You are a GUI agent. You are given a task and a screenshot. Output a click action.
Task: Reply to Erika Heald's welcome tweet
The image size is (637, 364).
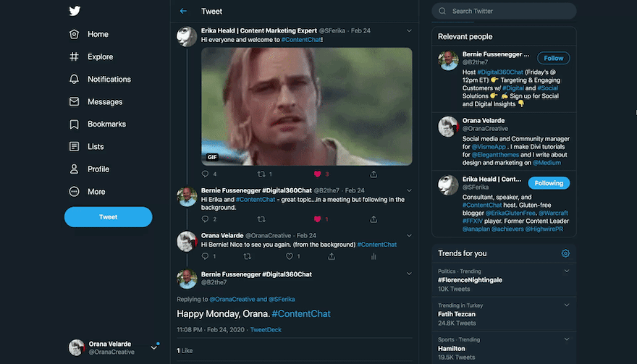(205, 174)
